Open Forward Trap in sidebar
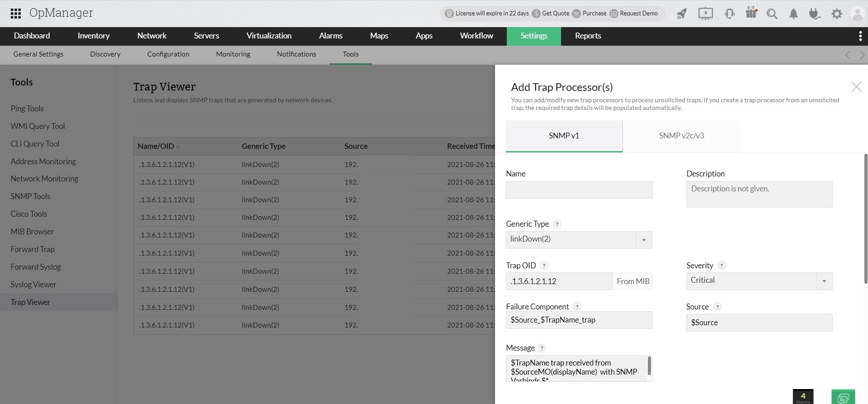 (x=33, y=249)
